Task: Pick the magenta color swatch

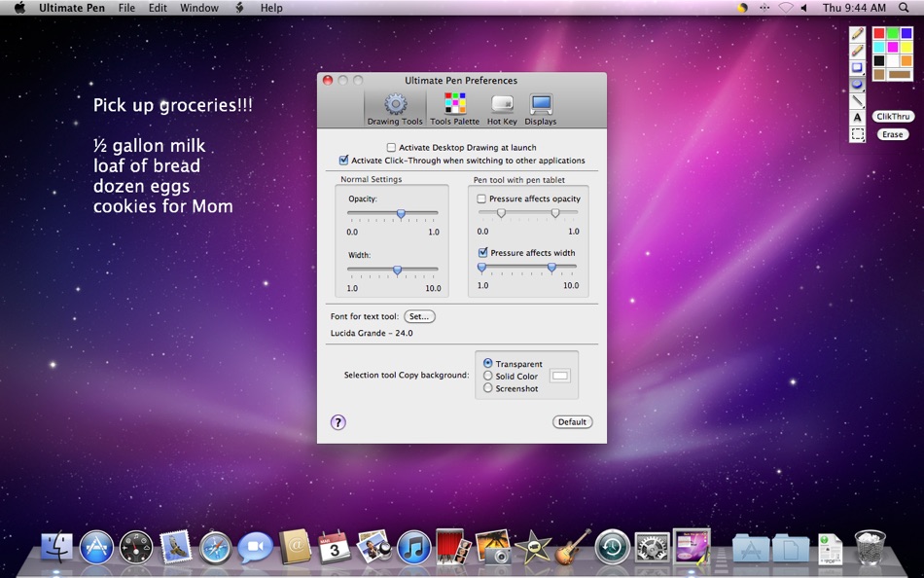Action: [893, 47]
